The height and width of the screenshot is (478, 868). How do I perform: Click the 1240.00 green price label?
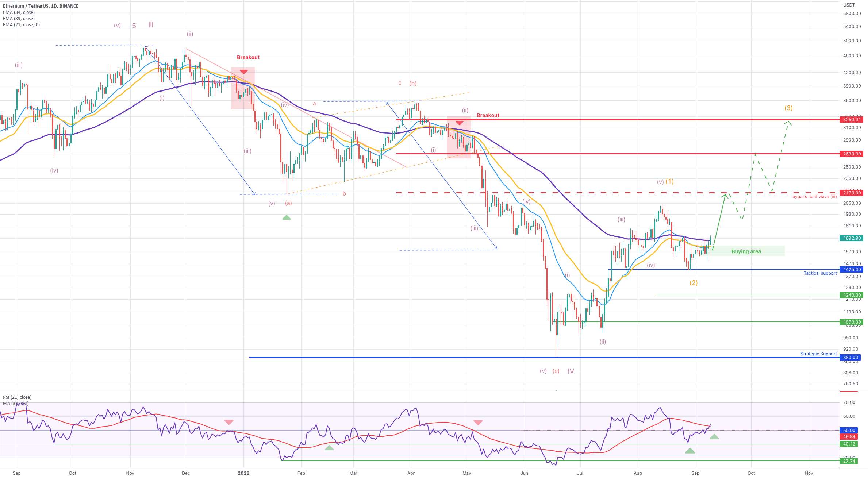pyautogui.click(x=852, y=295)
